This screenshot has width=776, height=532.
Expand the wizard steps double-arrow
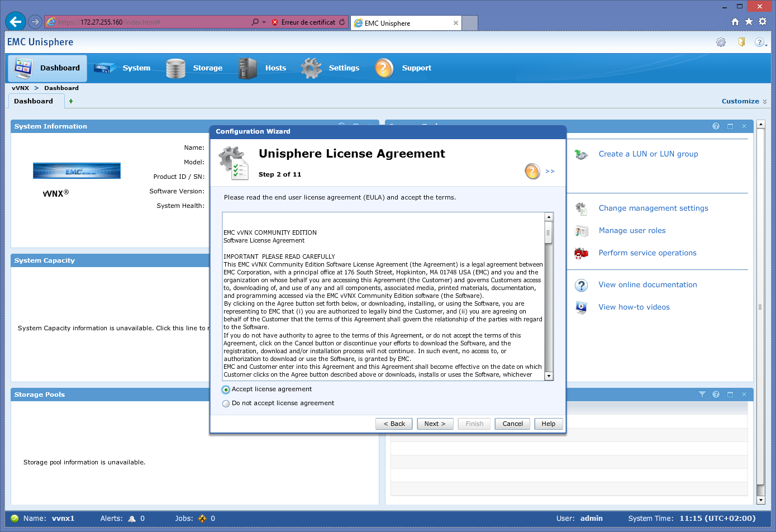(550, 172)
